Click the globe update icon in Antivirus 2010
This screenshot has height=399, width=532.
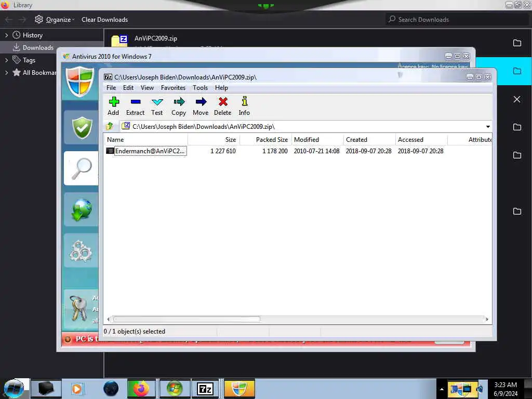click(x=82, y=210)
